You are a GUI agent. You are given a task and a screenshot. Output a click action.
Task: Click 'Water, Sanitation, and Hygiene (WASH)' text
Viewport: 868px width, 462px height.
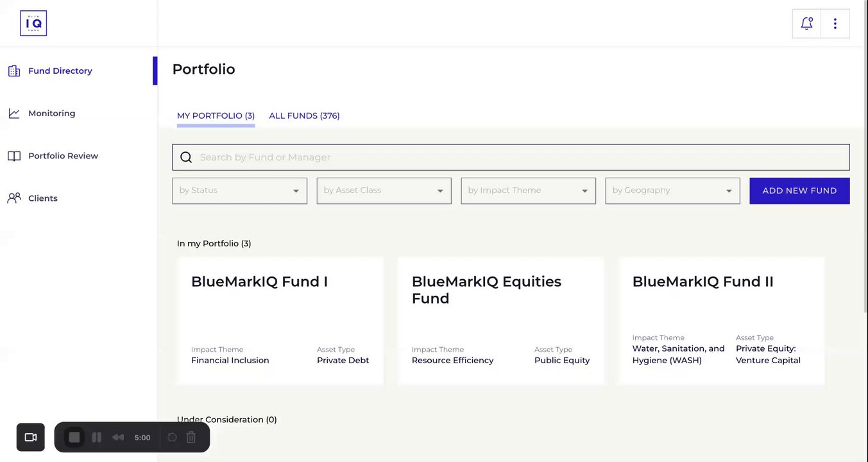point(679,354)
